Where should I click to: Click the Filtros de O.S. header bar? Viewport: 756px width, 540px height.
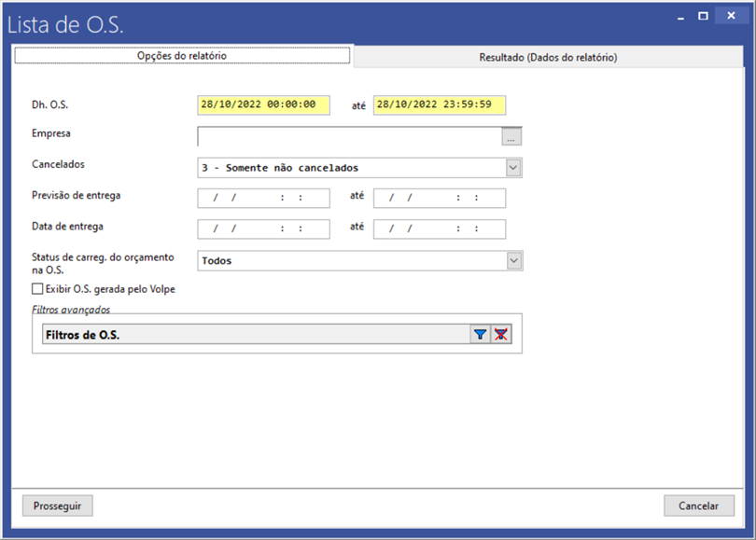tap(252, 335)
